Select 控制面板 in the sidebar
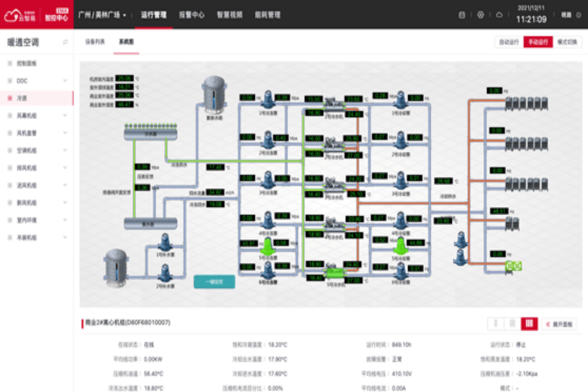 pyautogui.click(x=27, y=63)
